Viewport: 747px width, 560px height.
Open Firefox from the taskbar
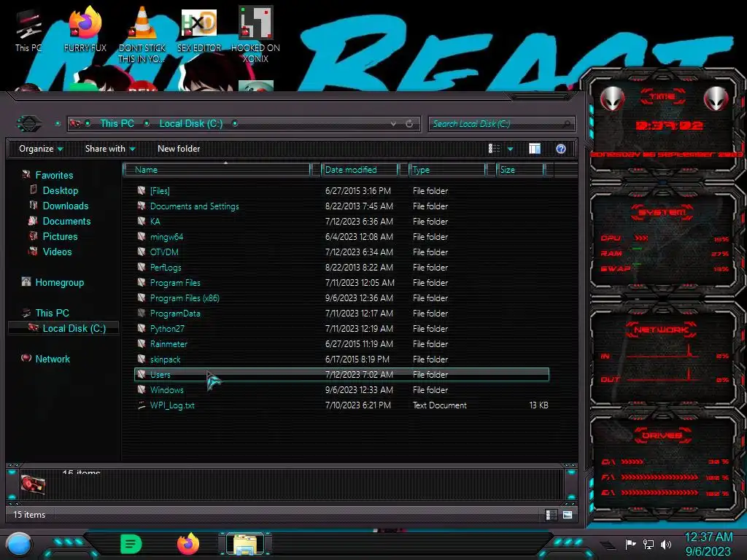pos(188,544)
